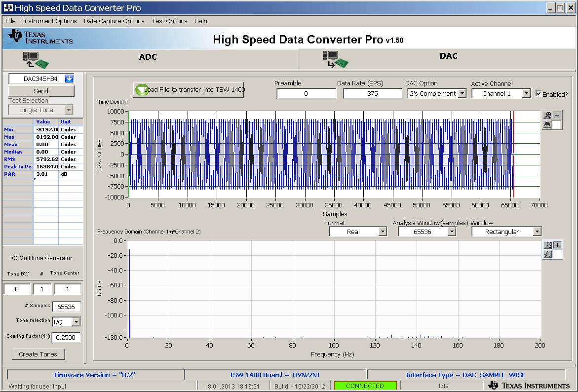
Task: Click the DAC transfer computer-to-board icon
Action: click(336, 59)
